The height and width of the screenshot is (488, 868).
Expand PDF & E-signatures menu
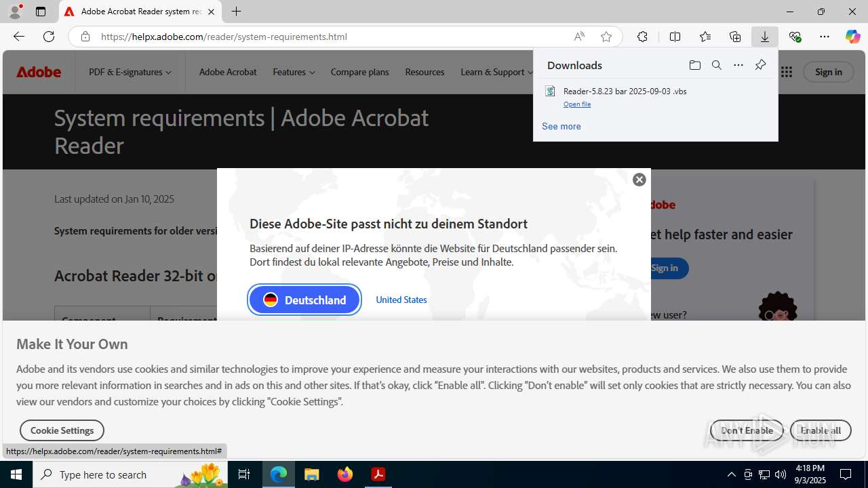130,72
